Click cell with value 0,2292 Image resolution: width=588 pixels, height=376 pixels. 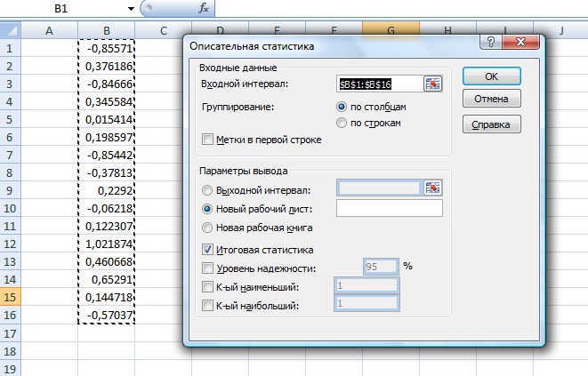point(107,190)
